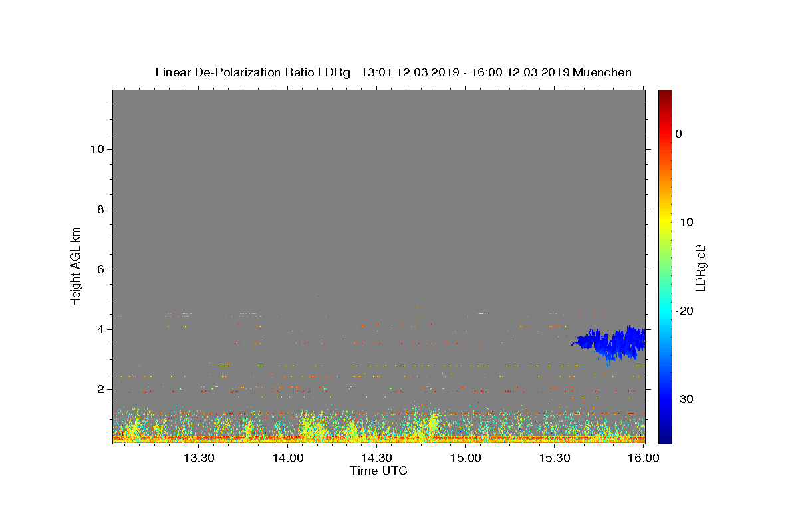Click the colorbar value label -30
Image resolution: width=798 pixels, height=532 pixels.
(685, 399)
